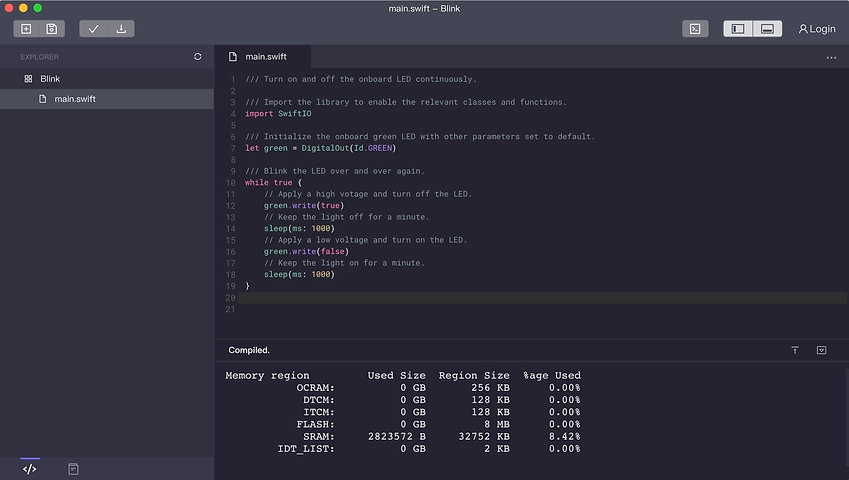
Task: Click the Login link
Action: 817,29
